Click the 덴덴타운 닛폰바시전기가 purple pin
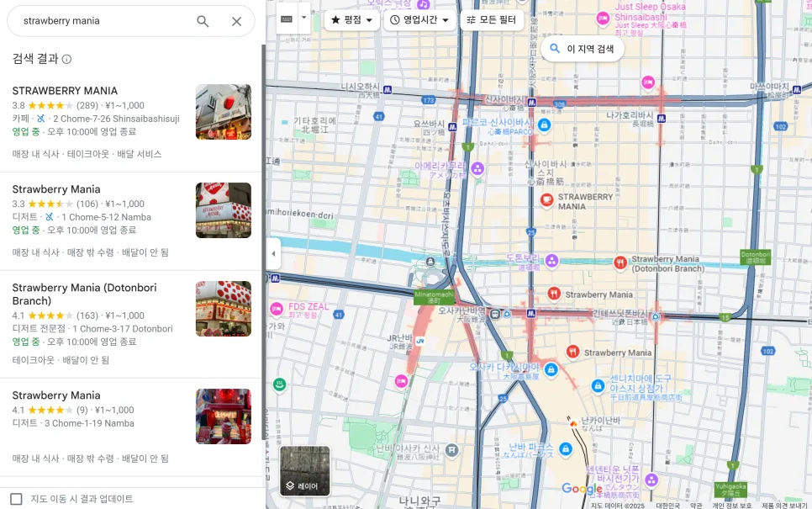This screenshot has height=509, width=812. [651, 480]
